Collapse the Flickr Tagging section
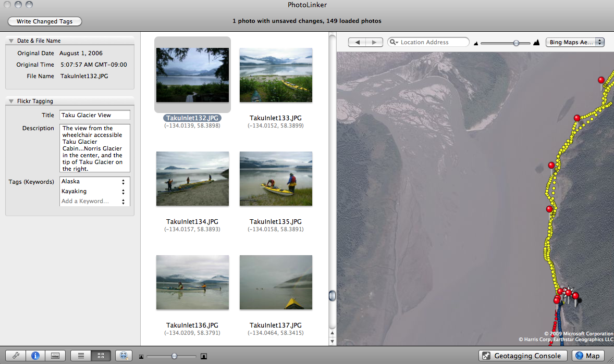The height and width of the screenshot is (364, 614). (11, 101)
